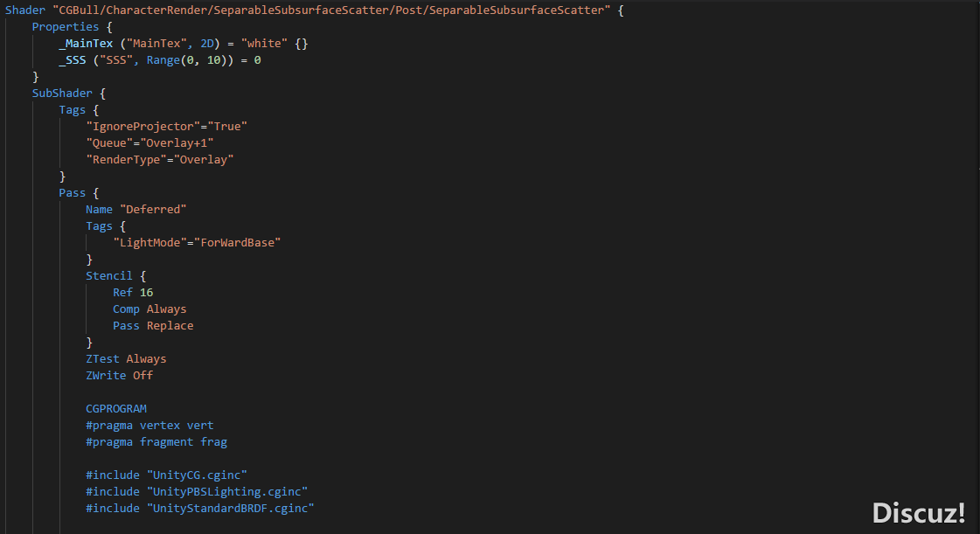Click the "RenderType"="Overlay" tag
The height and width of the screenshot is (534, 980).
click(x=159, y=159)
